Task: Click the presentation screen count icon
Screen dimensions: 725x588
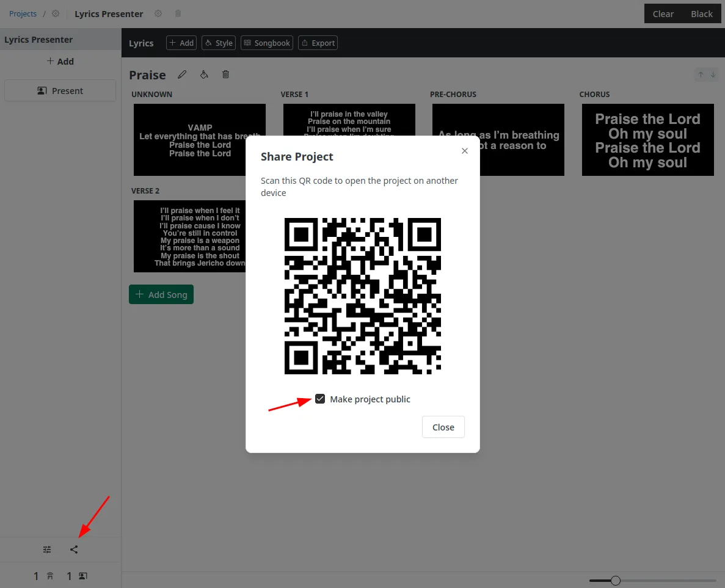Action: pyautogui.click(x=83, y=576)
